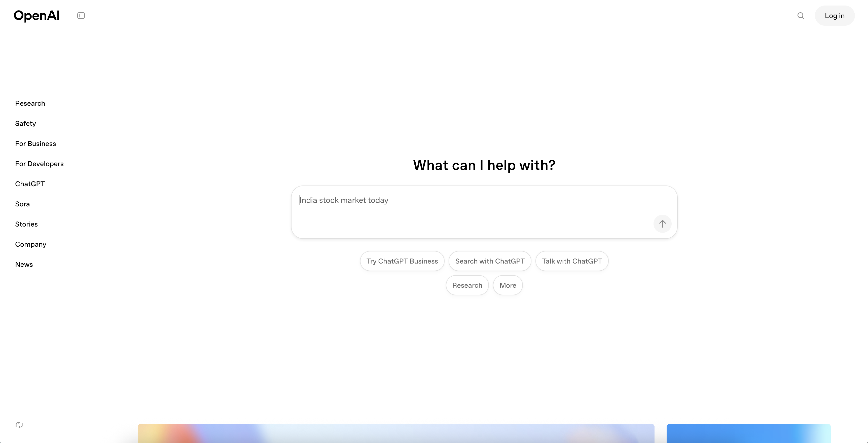Screen dimensions: 868x443
Task: Open Safety in the sidebar
Action: tap(25, 124)
